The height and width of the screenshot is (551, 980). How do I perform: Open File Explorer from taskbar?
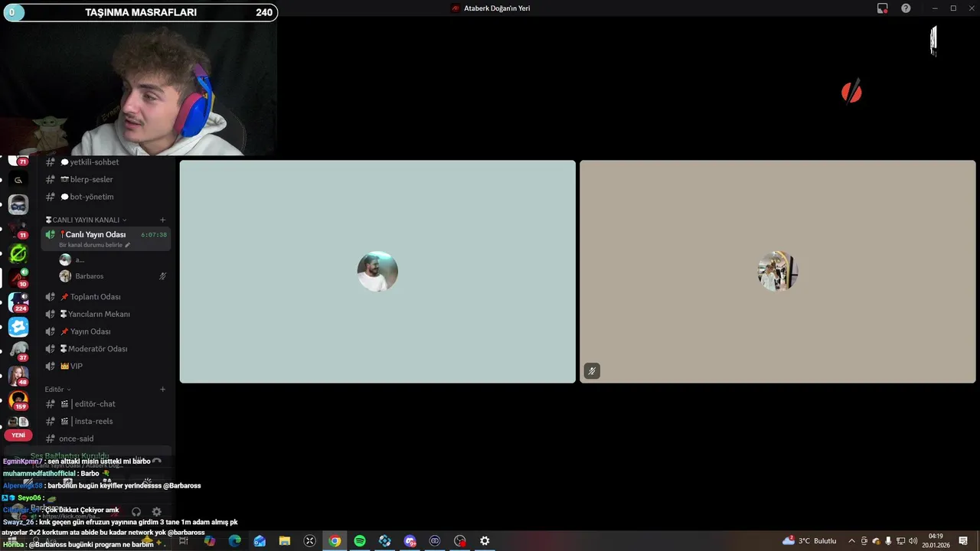[285, 541]
